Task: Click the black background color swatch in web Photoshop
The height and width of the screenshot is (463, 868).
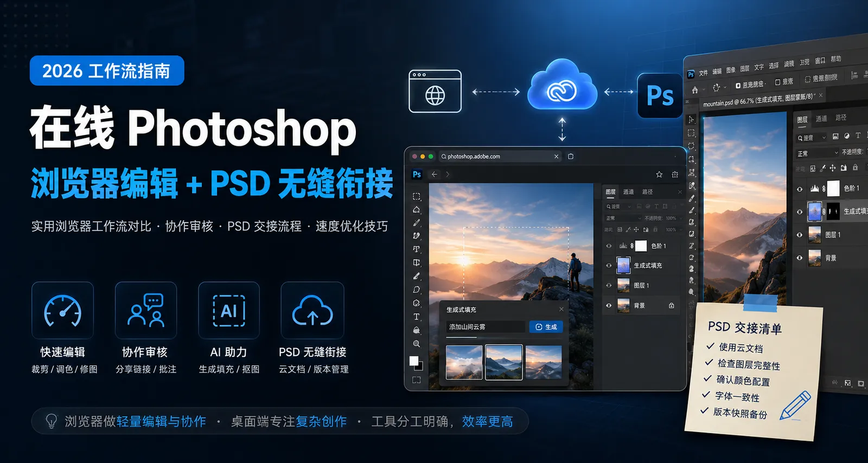Action: point(419,367)
